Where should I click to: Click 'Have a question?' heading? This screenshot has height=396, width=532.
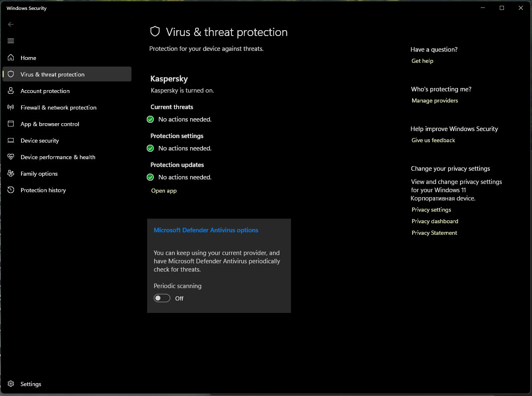click(434, 50)
